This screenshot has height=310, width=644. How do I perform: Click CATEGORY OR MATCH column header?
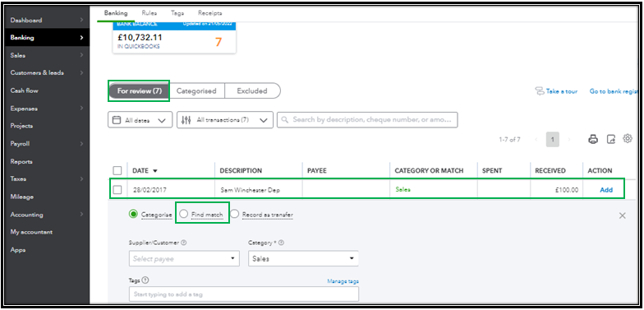pyautogui.click(x=429, y=171)
